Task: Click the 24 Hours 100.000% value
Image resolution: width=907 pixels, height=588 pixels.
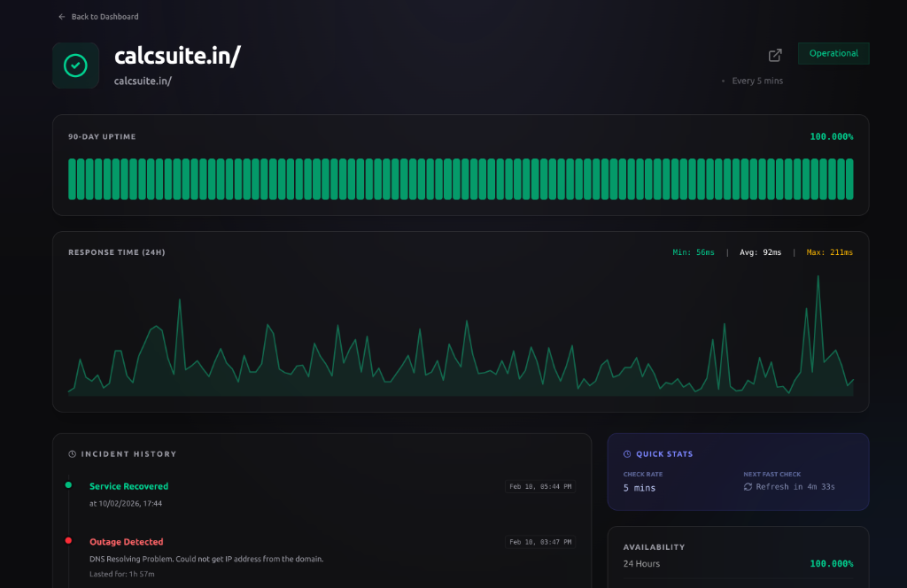Action: click(831, 564)
